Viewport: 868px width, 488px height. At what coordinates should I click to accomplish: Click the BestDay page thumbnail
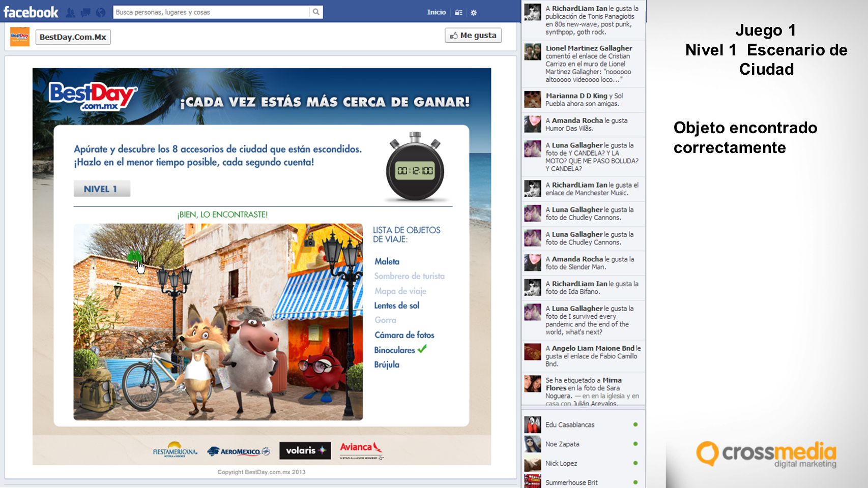point(20,37)
